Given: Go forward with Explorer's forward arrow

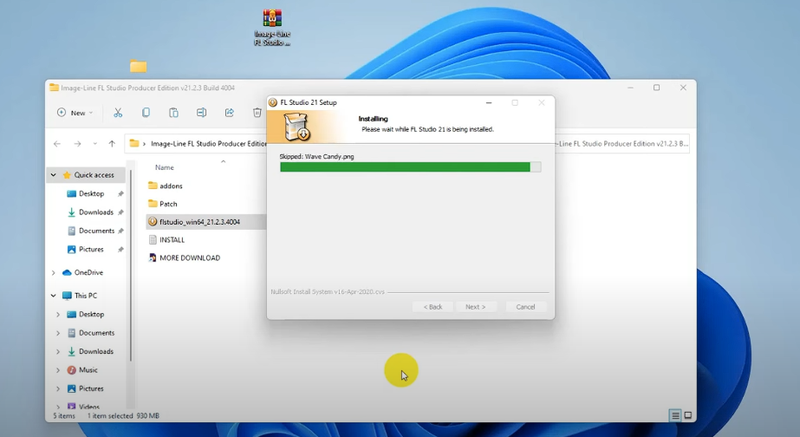Looking at the screenshot, I should coord(78,144).
